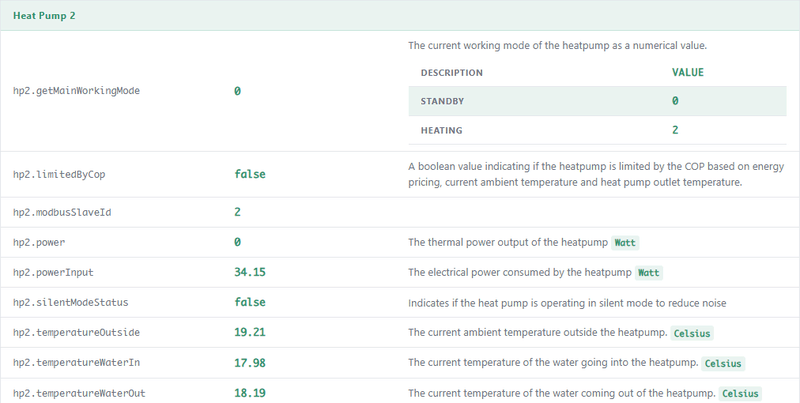Image resolution: width=800 pixels, height=403 pixels.
Task: Click the Celsius badge for ambient temperature
Action: tap(692, 333)
